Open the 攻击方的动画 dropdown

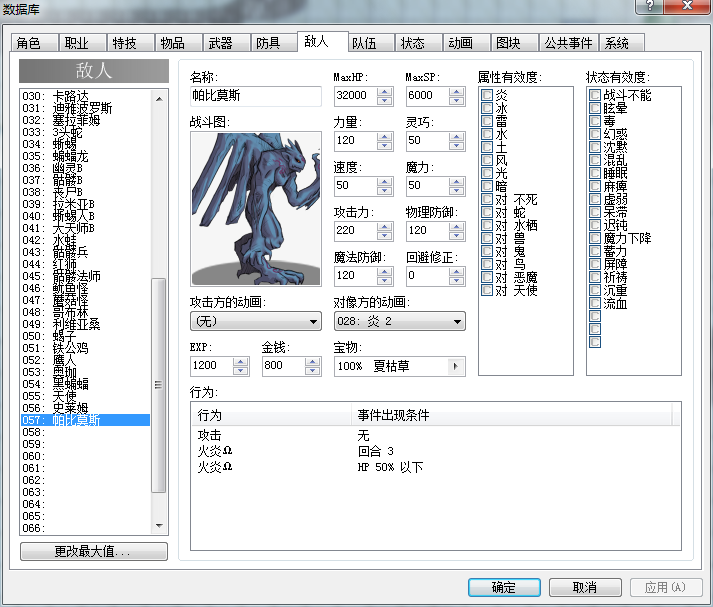point(256,321)
